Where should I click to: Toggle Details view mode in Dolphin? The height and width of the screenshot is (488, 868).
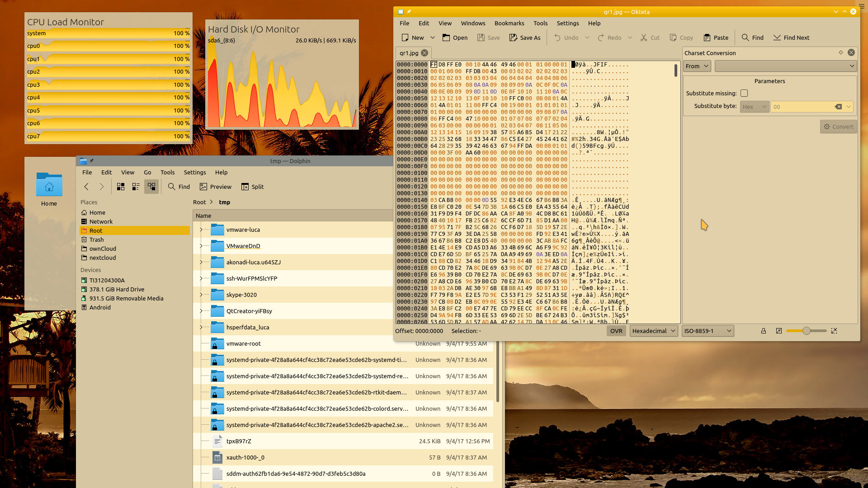[x=151, y=187]
